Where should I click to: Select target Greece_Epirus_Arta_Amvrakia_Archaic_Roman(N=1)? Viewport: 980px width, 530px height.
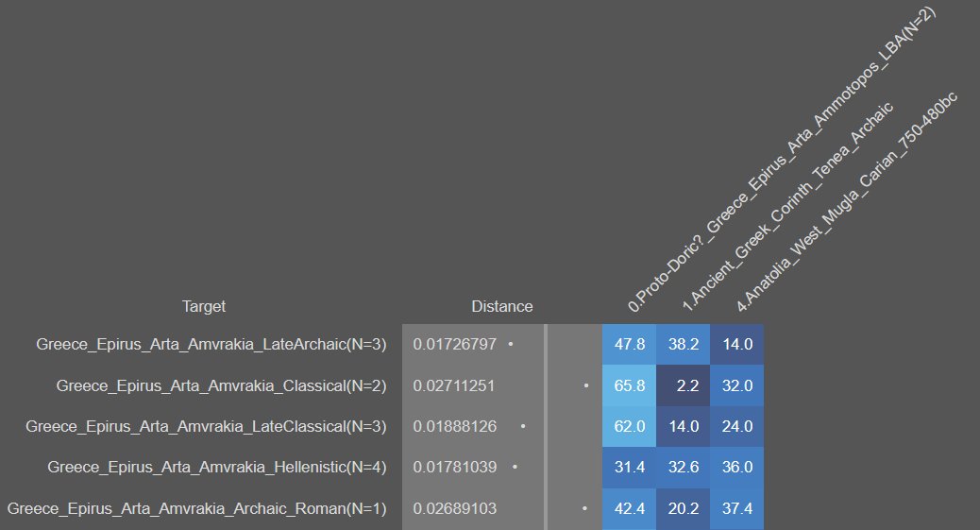197,508
